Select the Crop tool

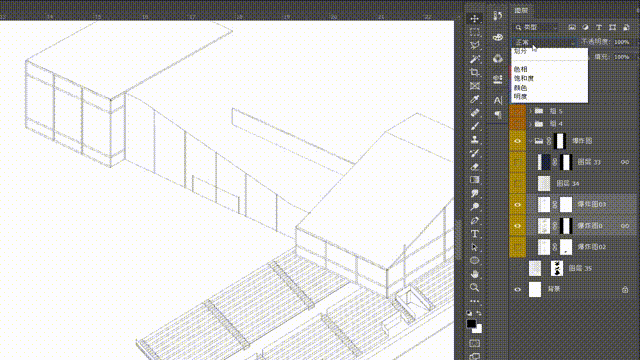(x=474, y=73)
